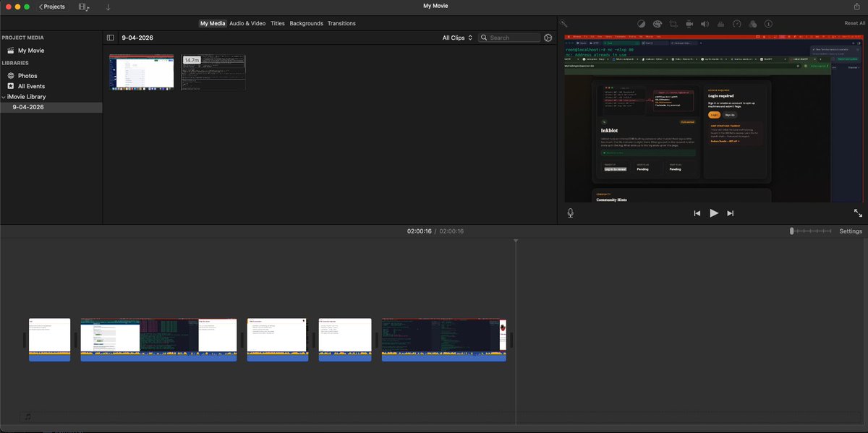Click the 9-04-2026 browser heading
Viewport: 868px width, 433px height.
tap(137, 38)
